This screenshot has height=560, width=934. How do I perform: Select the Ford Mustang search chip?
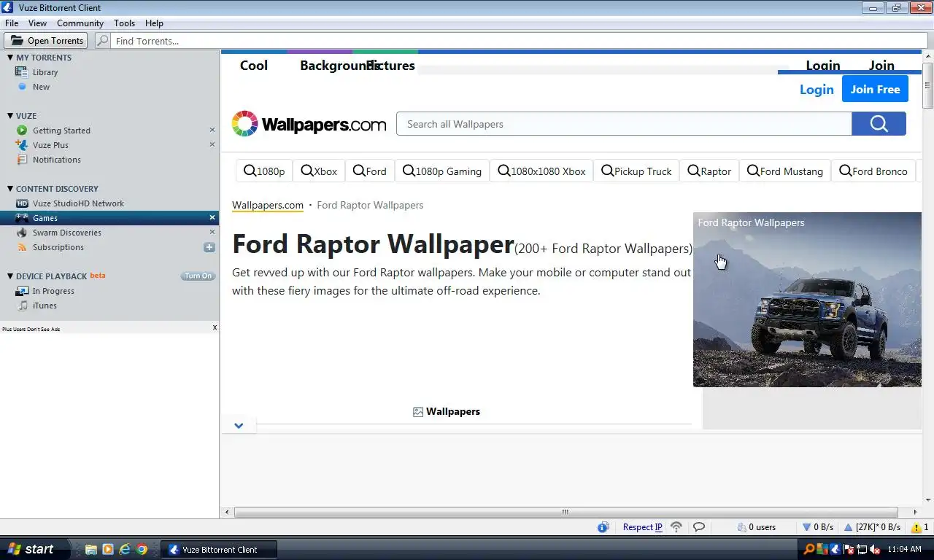pyautogui.click(x=785, y=171)
